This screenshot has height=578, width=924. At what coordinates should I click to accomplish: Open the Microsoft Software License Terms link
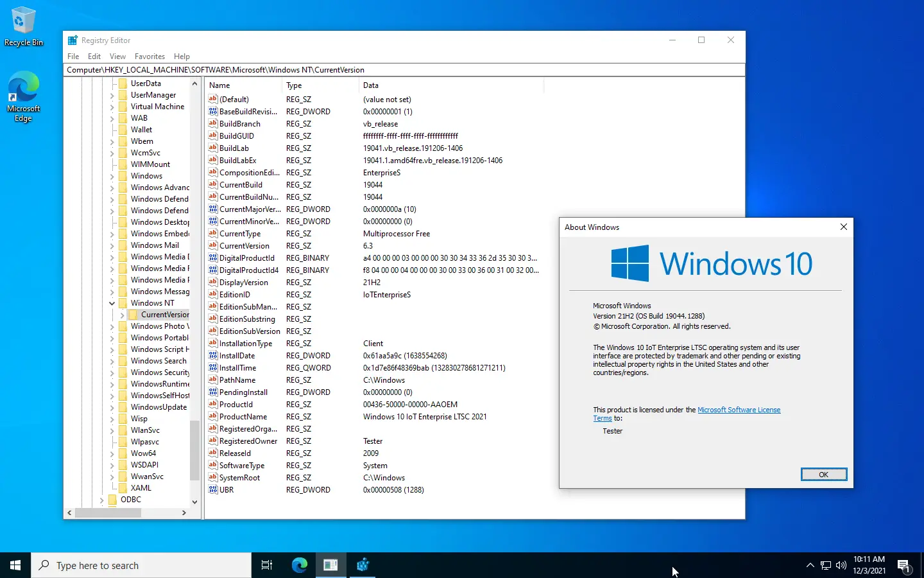point(739,410)
